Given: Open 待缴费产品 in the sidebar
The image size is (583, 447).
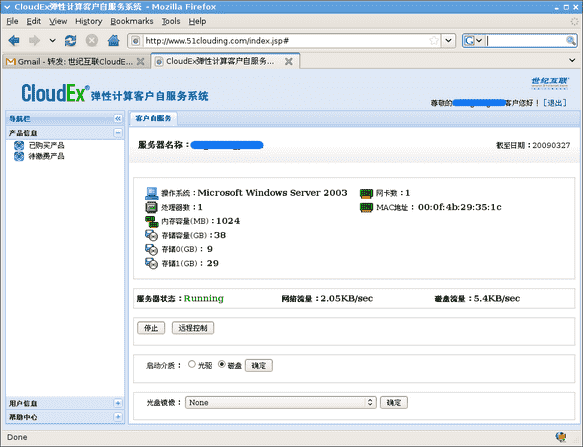Looking at the screenshot, I should click(x=47, y=156).
